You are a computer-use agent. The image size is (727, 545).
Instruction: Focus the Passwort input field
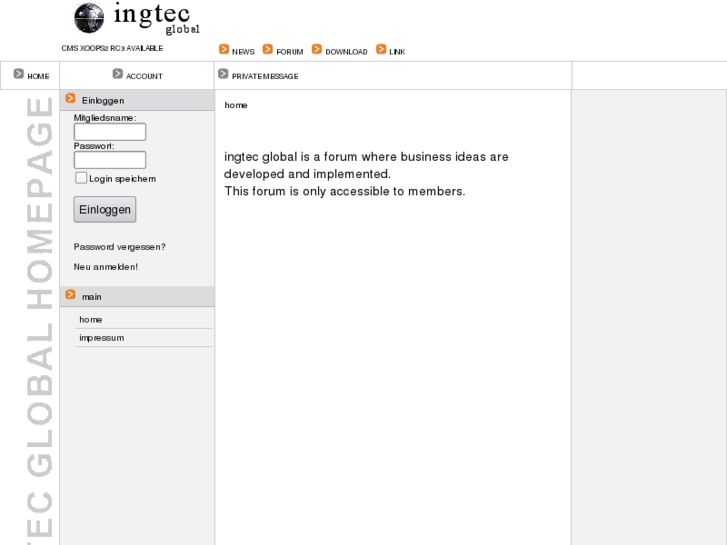(x=110, y=160)
